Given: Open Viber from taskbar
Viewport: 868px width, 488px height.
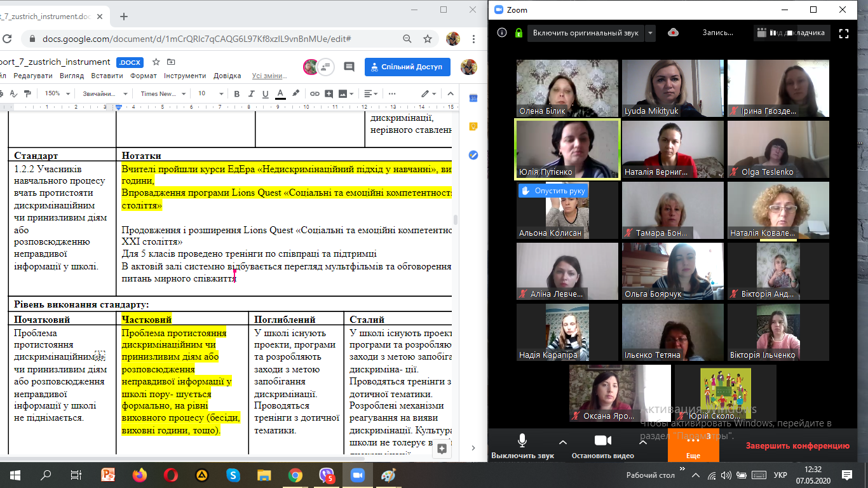Looking at the screenshot, I should click(x=327, y=475).
